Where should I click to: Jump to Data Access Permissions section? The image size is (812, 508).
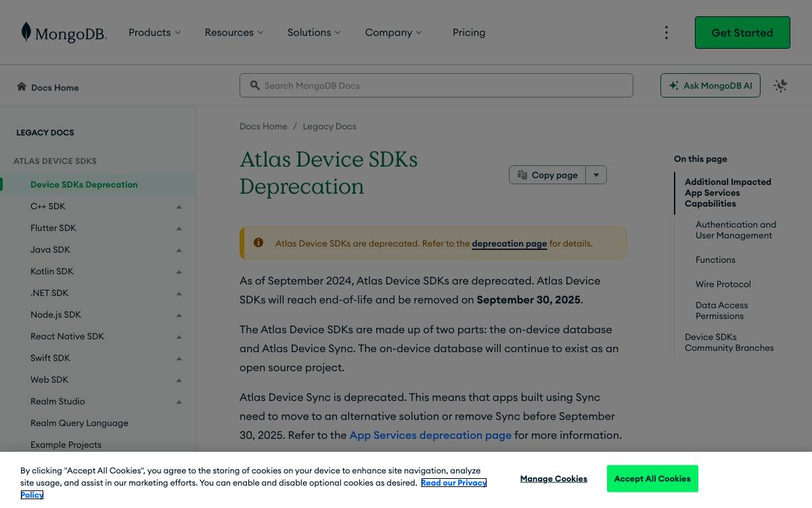tap(721, 310)
